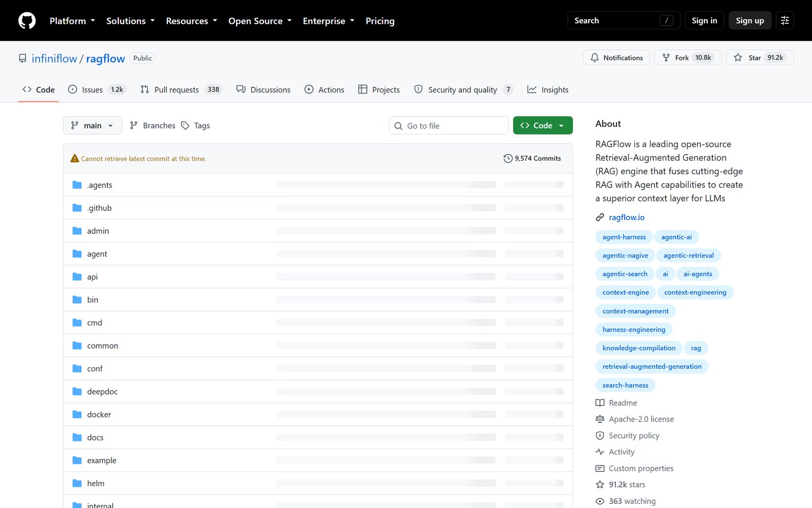This screenshot has height=508, width=812.
Task: Select the agentic-retrieval topic tag
Action: pos(689,256)
